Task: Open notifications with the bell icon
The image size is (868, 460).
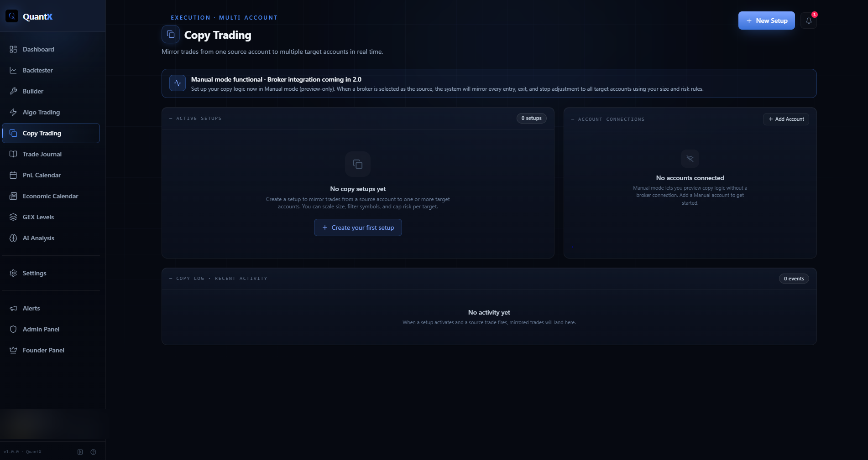Action: point(809,21)
